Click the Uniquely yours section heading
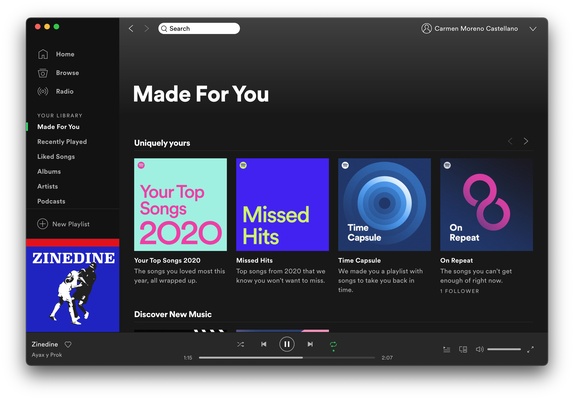Image resolution: width=574 pixels, height=400 pixels. pyautogui.click(x=162, y=143)
